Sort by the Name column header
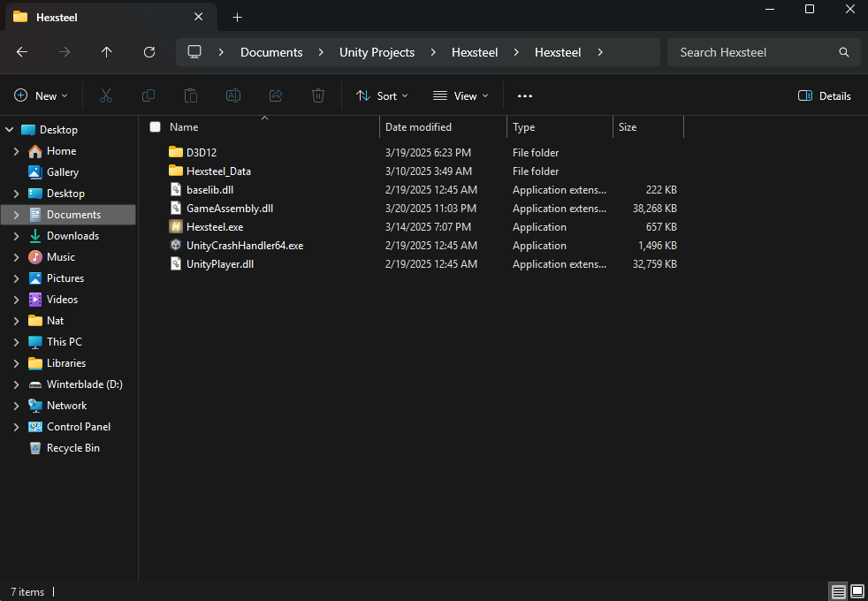The height and width of the screenshot is (601, 868). (x=264, y=126)
